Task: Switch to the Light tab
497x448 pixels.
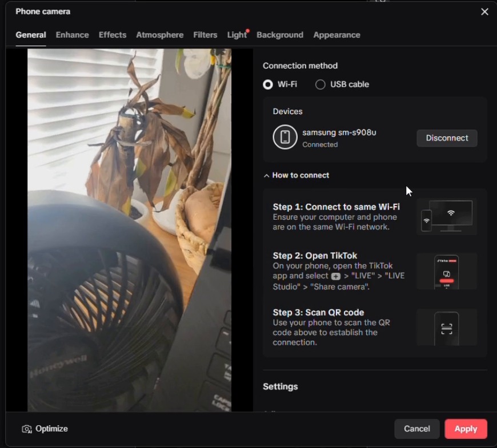Action: click(237, 35)
